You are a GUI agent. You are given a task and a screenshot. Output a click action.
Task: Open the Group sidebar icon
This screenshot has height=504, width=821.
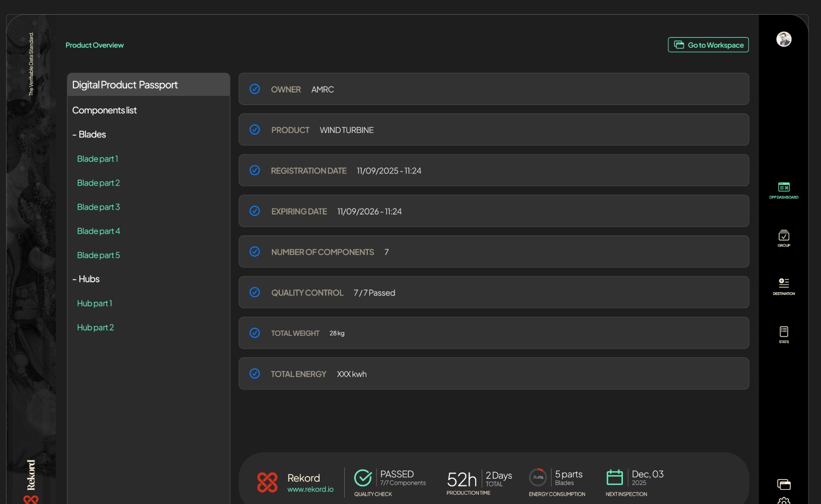click(x=784, y=238)
